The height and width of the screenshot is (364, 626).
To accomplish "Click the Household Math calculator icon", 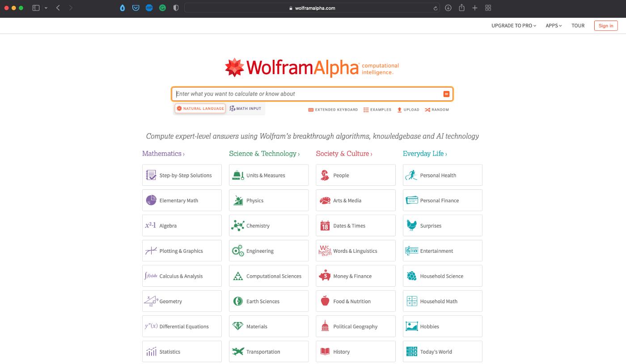I will pos(411,301).
